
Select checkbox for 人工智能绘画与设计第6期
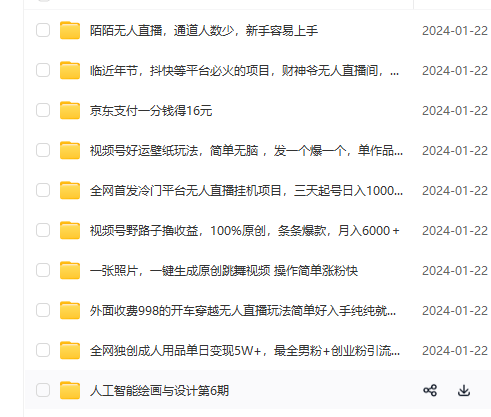click(x=43, y=390)
